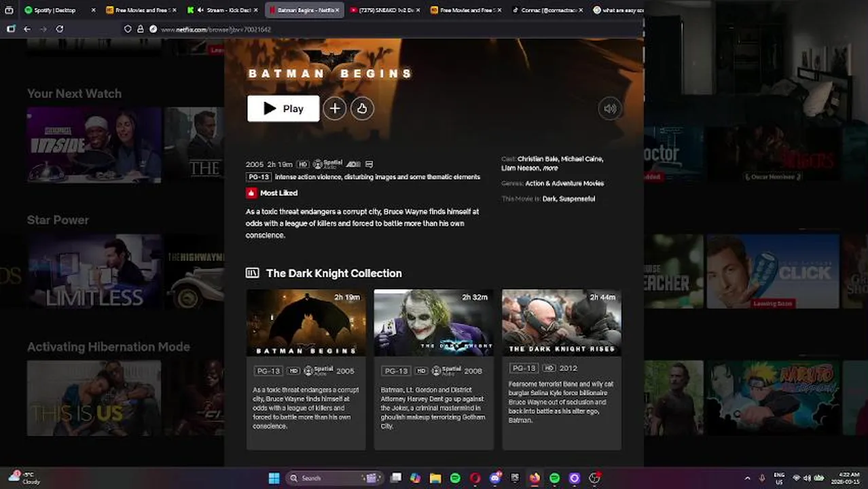Image resolution: width=868 pixels, height=489 pixels.
Task: Close the Spotify | Desktop tab
Action: (x=93, y=10)
